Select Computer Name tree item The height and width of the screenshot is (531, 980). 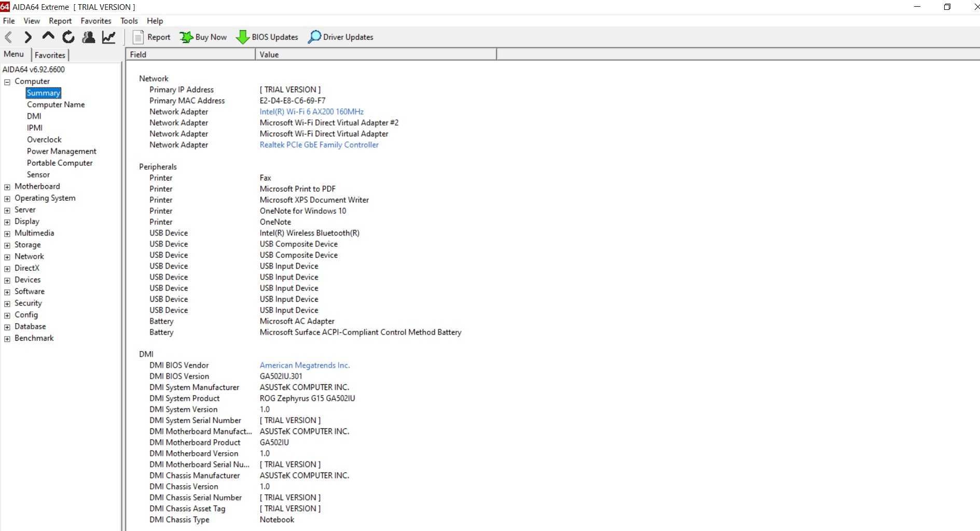coord(56,104)
